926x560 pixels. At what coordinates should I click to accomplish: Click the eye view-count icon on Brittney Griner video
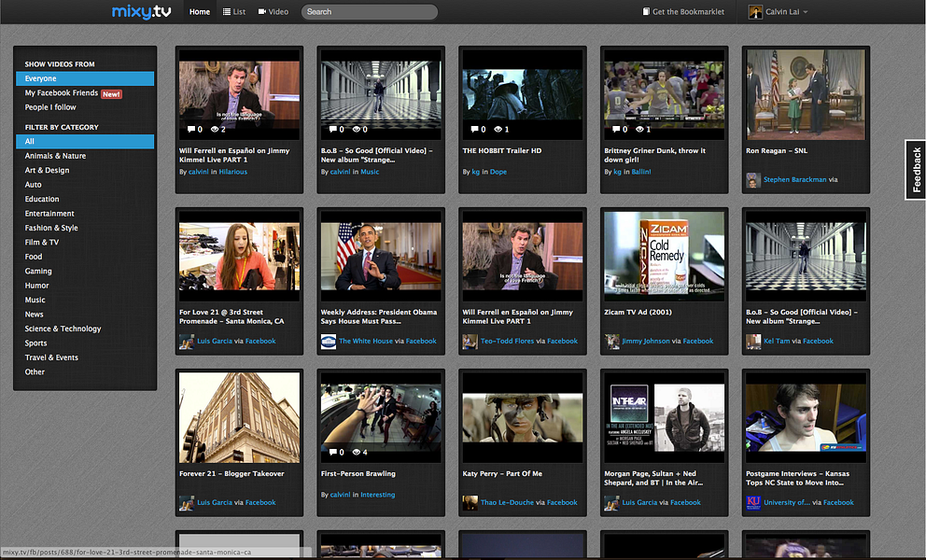pos(638,129)
